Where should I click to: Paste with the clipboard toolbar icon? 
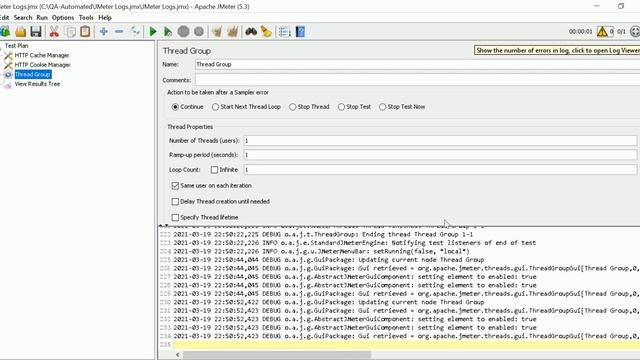click(85, 31)
